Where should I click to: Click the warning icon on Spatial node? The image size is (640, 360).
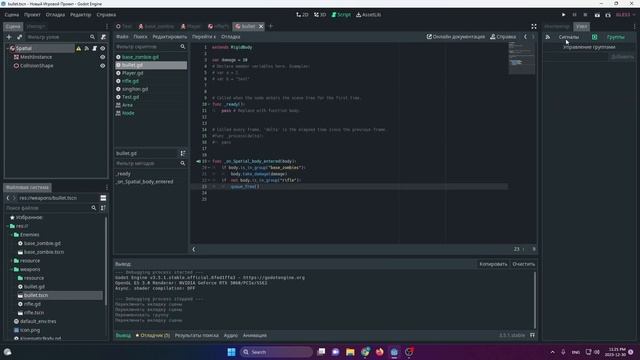click(78, 48)
